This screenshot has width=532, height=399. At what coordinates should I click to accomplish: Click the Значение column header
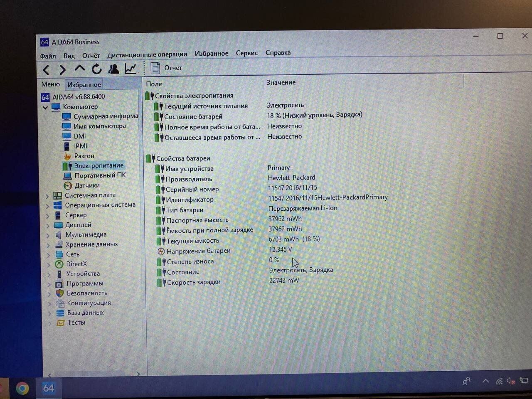281,82
